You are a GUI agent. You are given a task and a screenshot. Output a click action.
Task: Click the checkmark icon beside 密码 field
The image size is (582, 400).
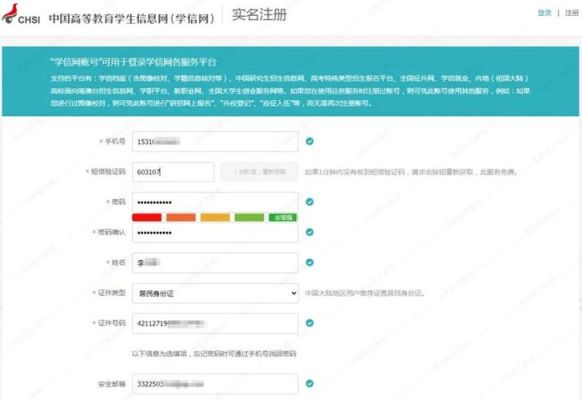pos(310,201)
